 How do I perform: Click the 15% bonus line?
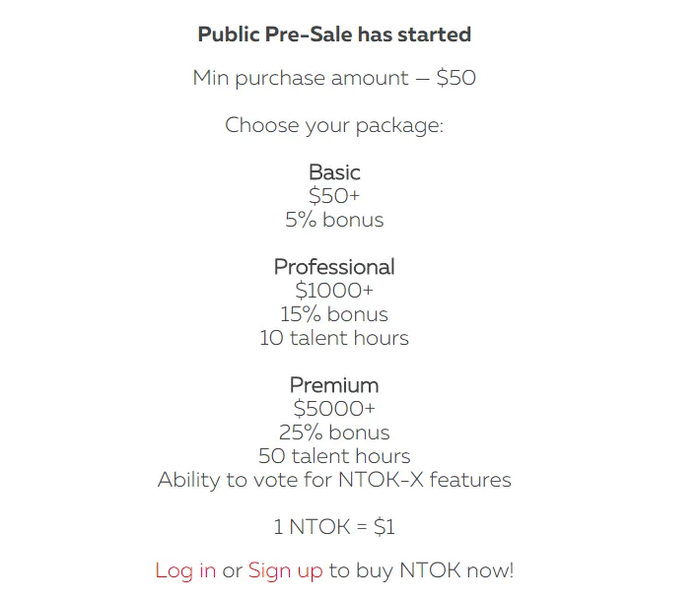[x=334, y=314]
